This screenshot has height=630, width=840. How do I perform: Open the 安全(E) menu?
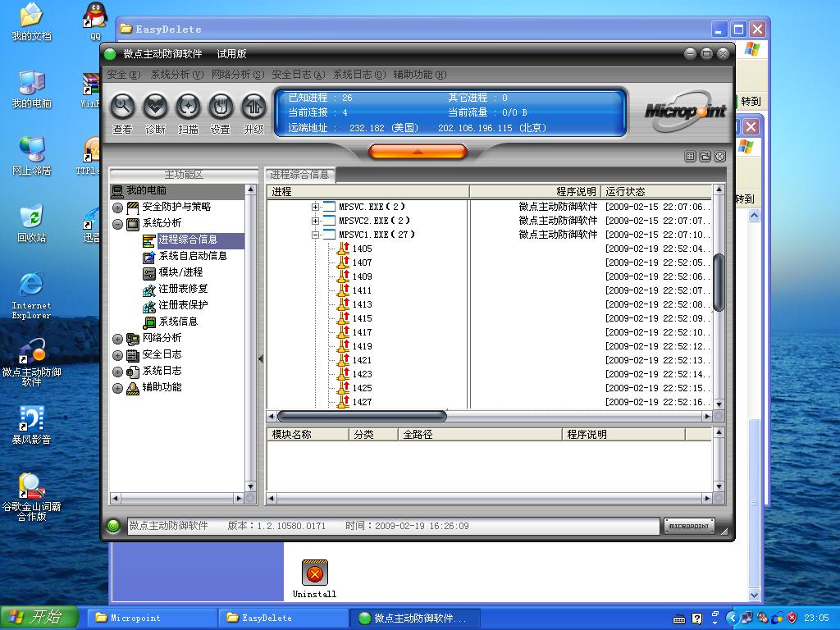[123, 75]
